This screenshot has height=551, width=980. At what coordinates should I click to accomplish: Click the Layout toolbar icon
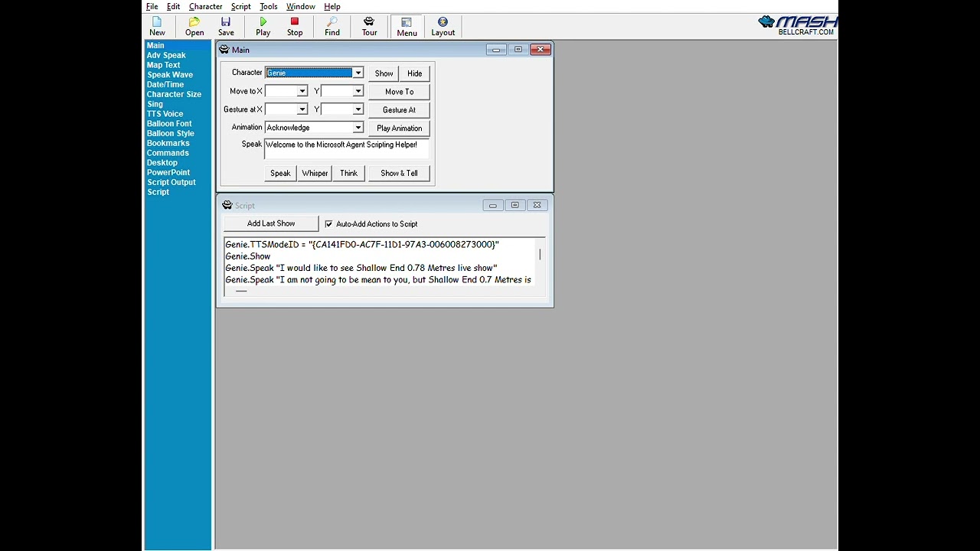443,27
